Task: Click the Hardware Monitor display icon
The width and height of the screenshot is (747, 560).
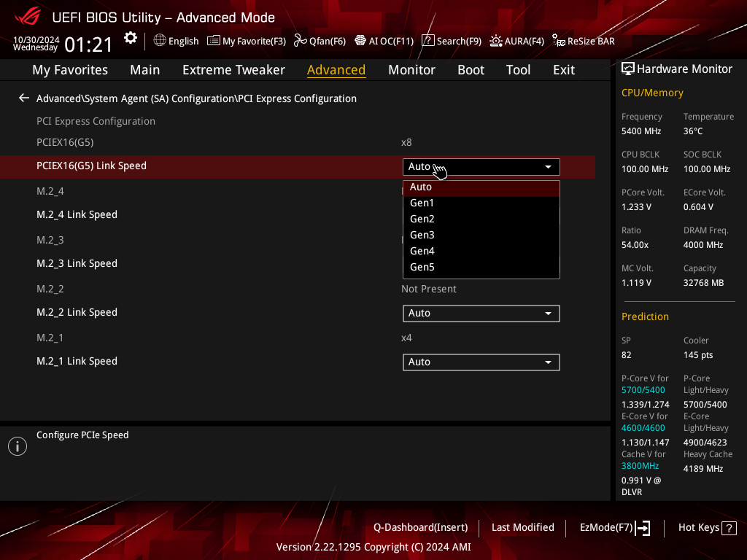Action: click(x=628, y=69)
